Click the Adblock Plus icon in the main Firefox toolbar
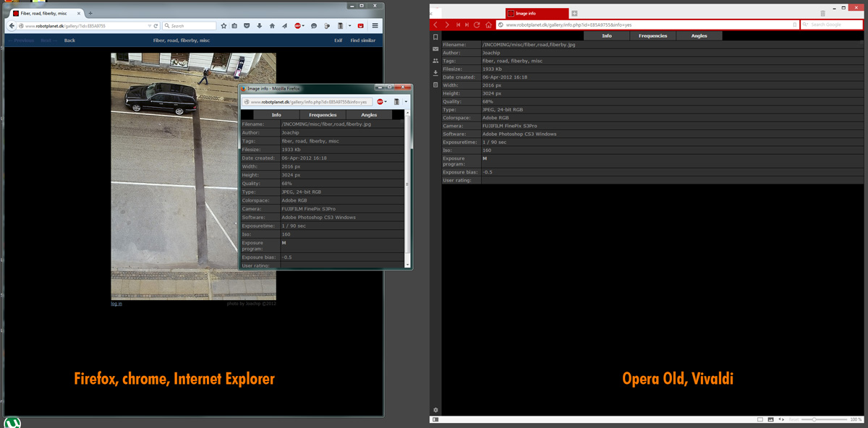 click(x=297, y=26)
